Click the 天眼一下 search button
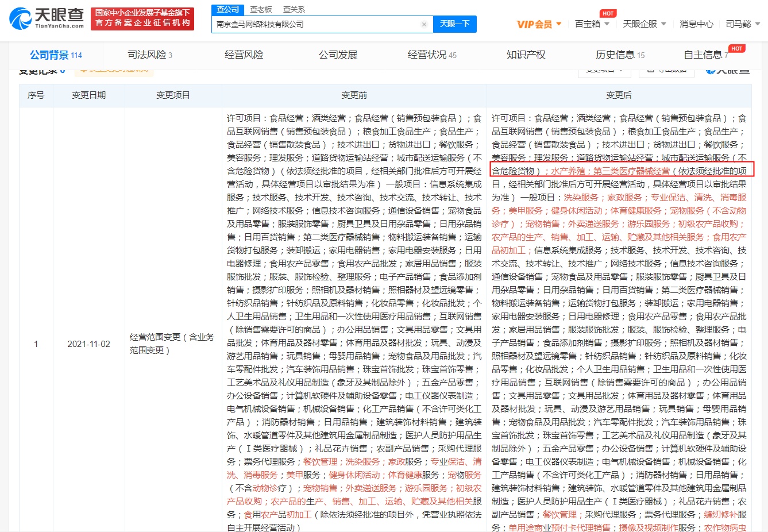Screen dimensions: 768x532 pos(454,24)
